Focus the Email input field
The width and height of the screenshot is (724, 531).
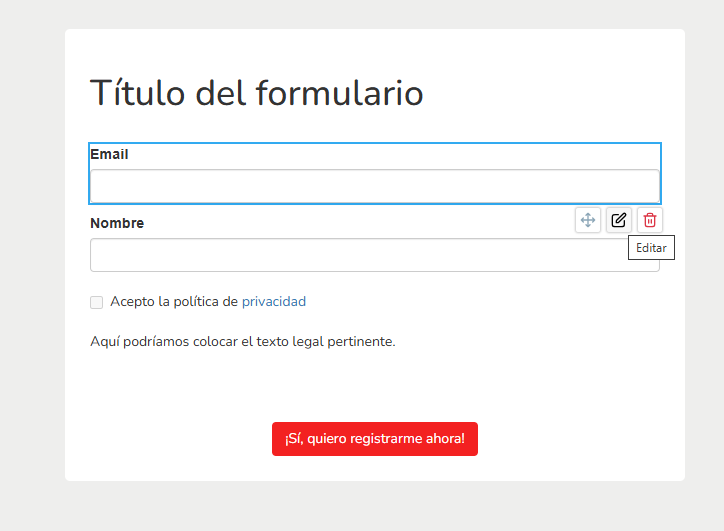coord(374,186)
